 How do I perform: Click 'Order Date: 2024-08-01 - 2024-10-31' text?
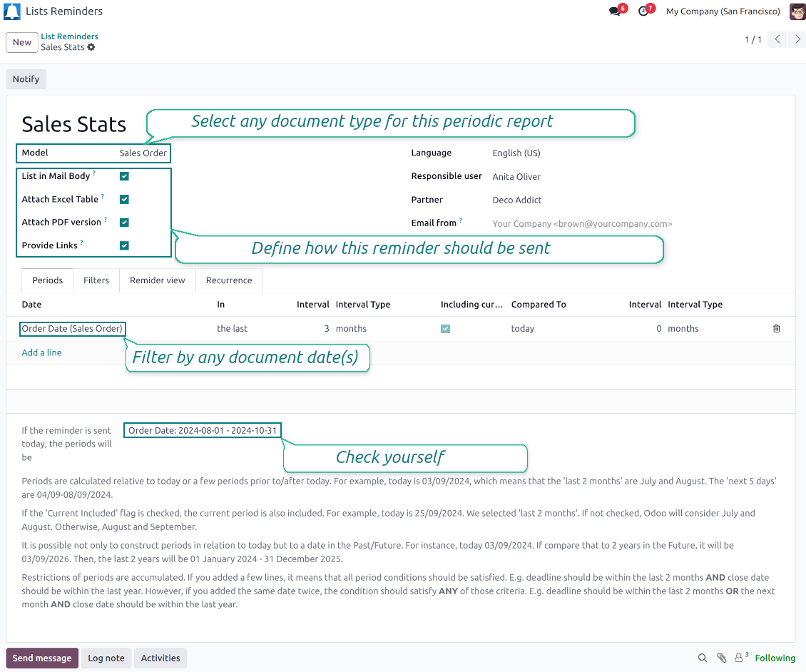tap(203, 430)
